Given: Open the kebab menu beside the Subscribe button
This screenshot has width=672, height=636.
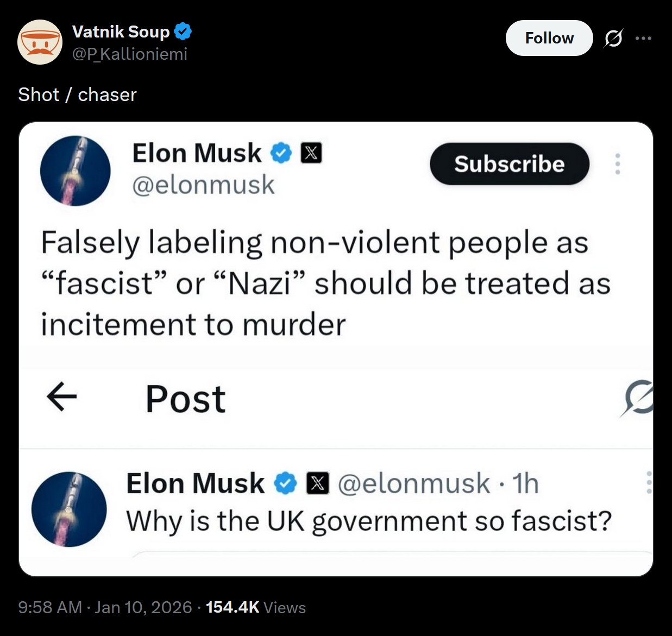Looking at the screenshot, I should click(x=618, y=164).
